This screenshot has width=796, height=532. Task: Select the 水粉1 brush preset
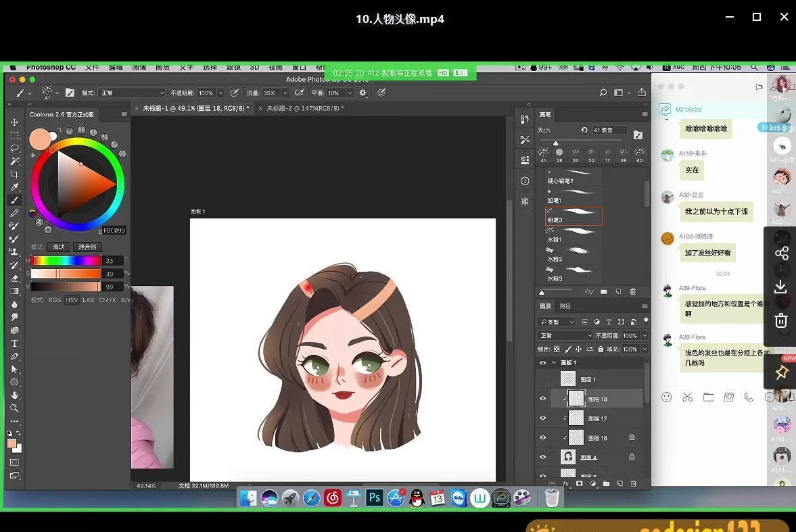coord(573,235)
